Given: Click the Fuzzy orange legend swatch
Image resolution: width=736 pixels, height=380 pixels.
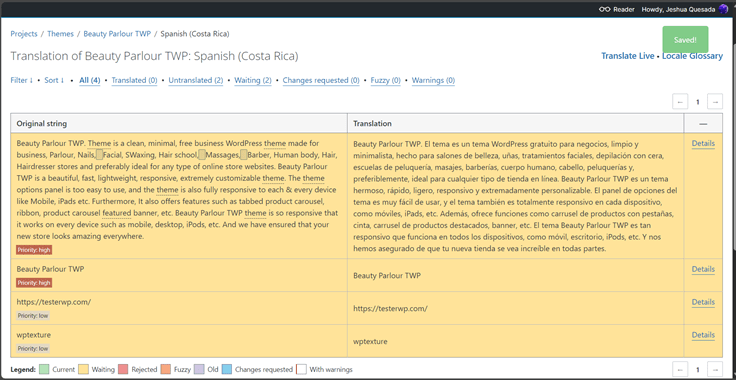Looking at the screenshot, I should [x=165, y=369].
